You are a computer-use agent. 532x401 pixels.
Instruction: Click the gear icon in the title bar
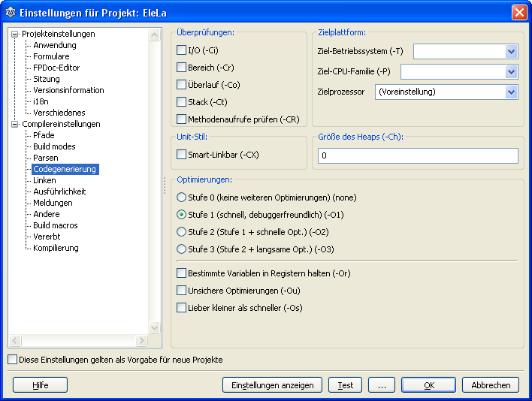click(11, 13)
